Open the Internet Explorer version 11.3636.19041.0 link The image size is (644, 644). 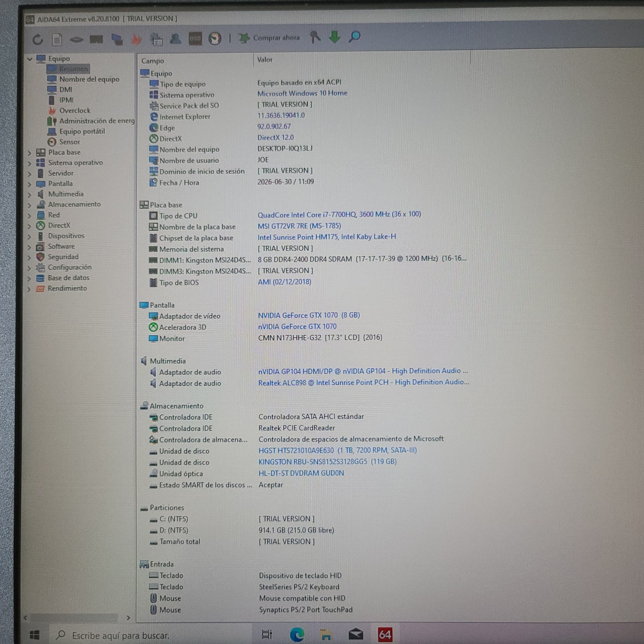281,116
